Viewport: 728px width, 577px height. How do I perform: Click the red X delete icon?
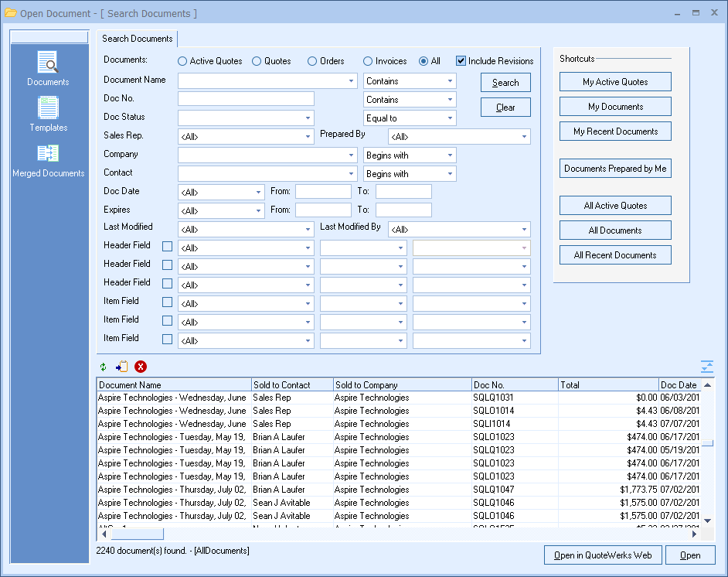[x=141, y=367]
